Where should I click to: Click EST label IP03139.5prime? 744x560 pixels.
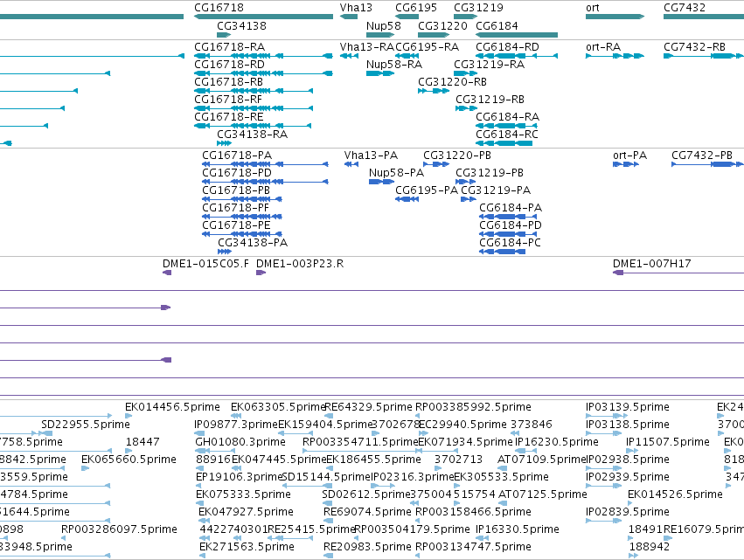(x=628, y=407)
